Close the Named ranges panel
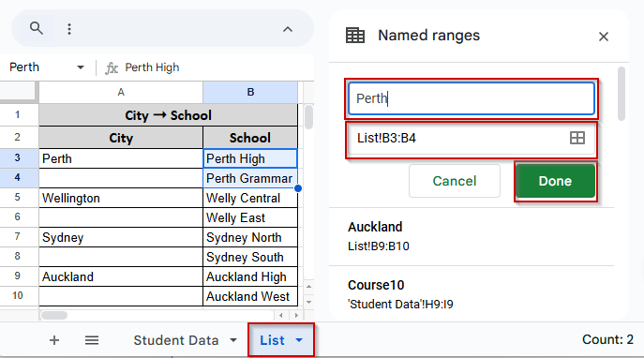The width and height of the screenshot is (644, 358). 604,37
